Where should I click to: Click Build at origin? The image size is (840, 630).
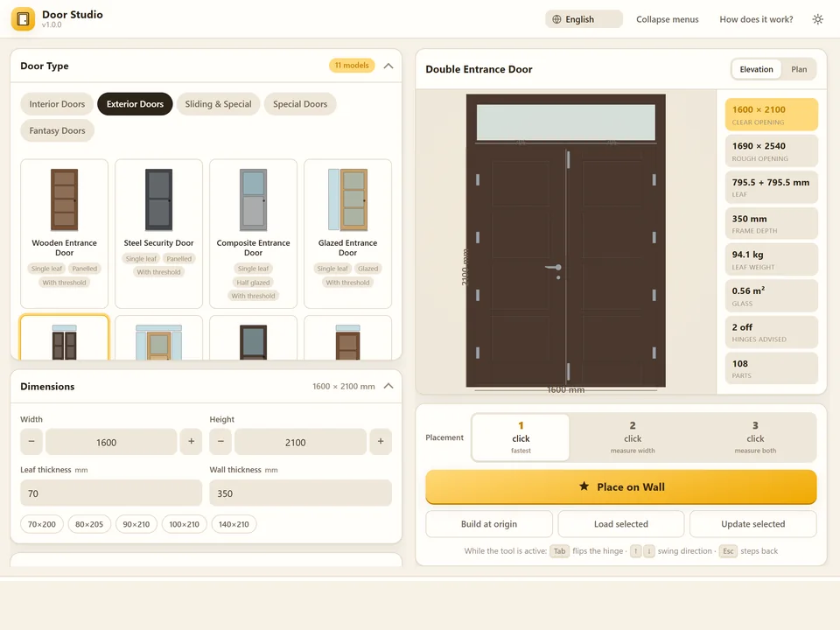pos(489,524)
